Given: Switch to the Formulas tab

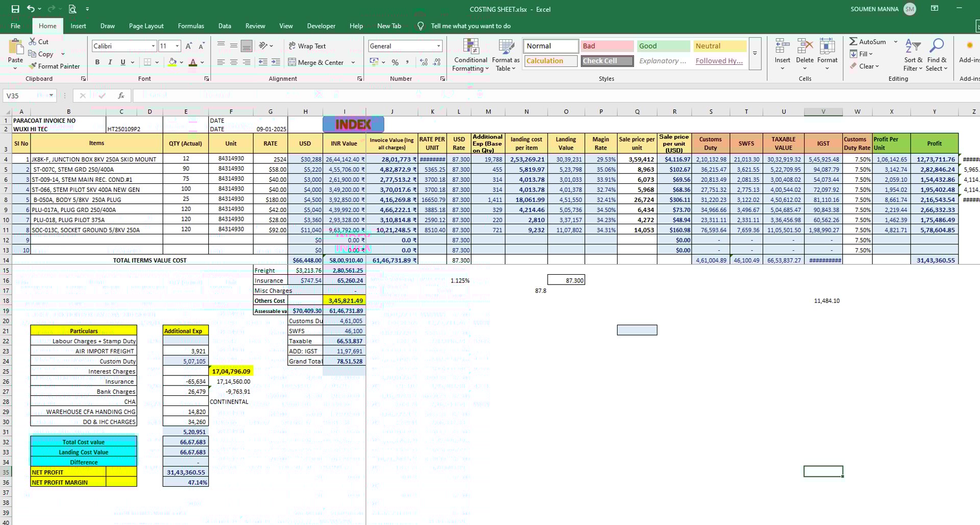Looking at the screenshot, I should (x=191, y=26).
